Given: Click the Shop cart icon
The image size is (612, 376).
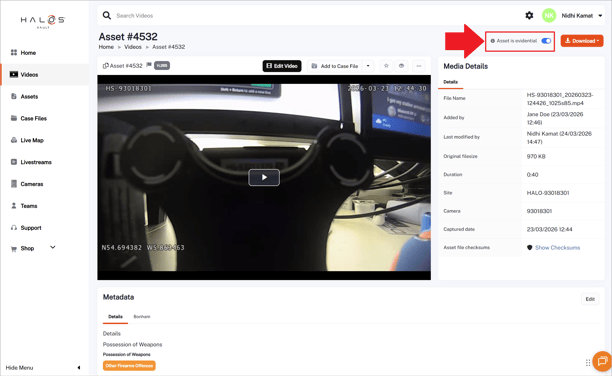Looking at the screenshot, I should pyautogui.click(x=14, y=249).
